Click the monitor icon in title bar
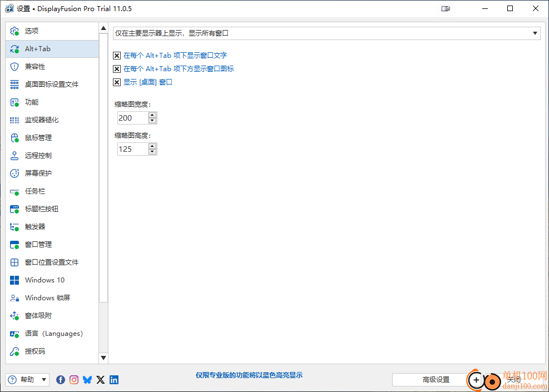Viewport: 549px width, 392px height. pos(446,9)
